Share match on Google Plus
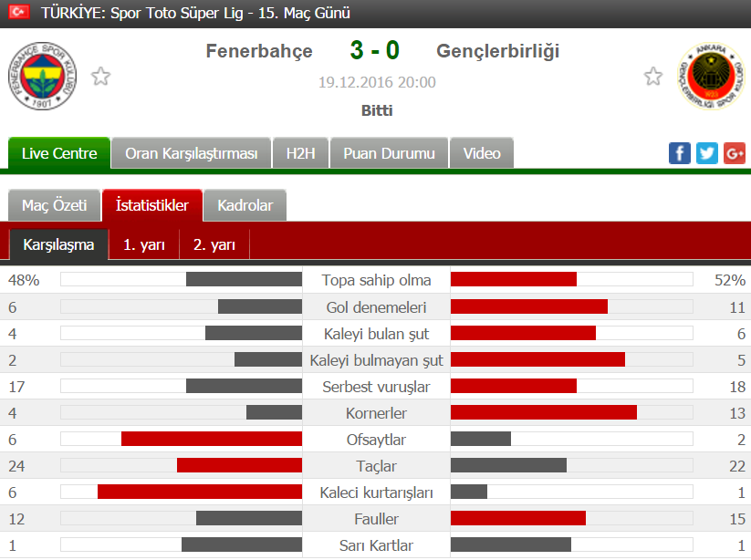Screen dimensions: 751x560 click(x=734, y=153)
